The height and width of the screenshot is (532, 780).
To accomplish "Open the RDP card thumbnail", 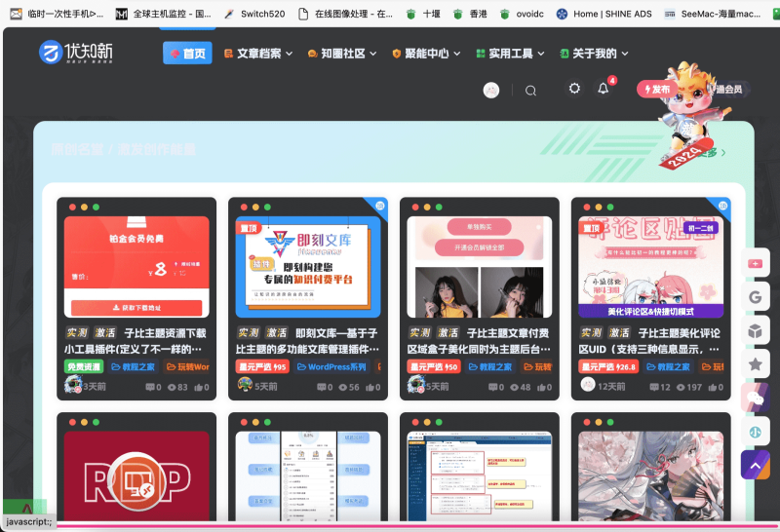I will tap(136, 475).
